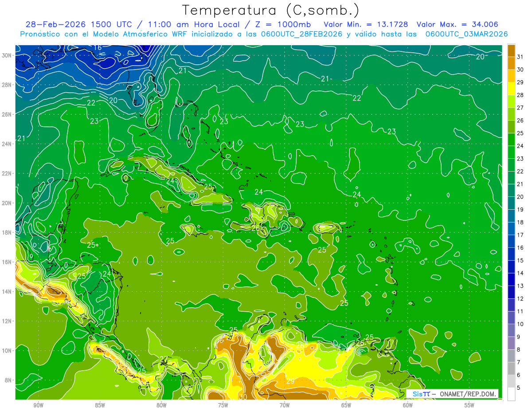Select the 0600UTC_03MAR2026 valid-until time
The width and height of the screenshot is (532, 411).
click(x=466, y=34)
